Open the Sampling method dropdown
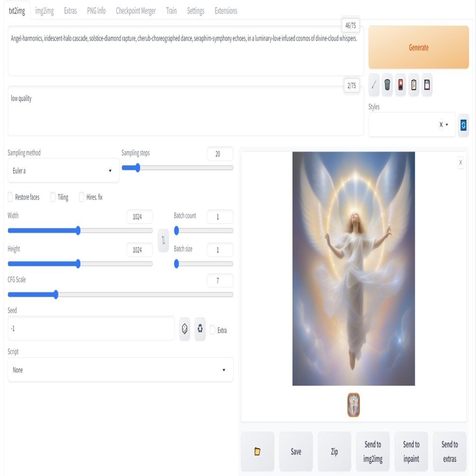Viewport: 476px width, 476px height. (63, 171)
